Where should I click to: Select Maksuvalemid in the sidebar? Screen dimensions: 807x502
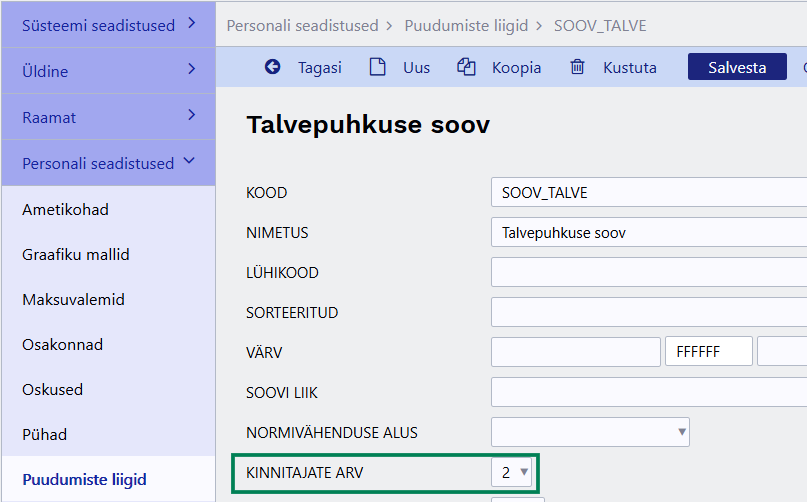(73, 300)
